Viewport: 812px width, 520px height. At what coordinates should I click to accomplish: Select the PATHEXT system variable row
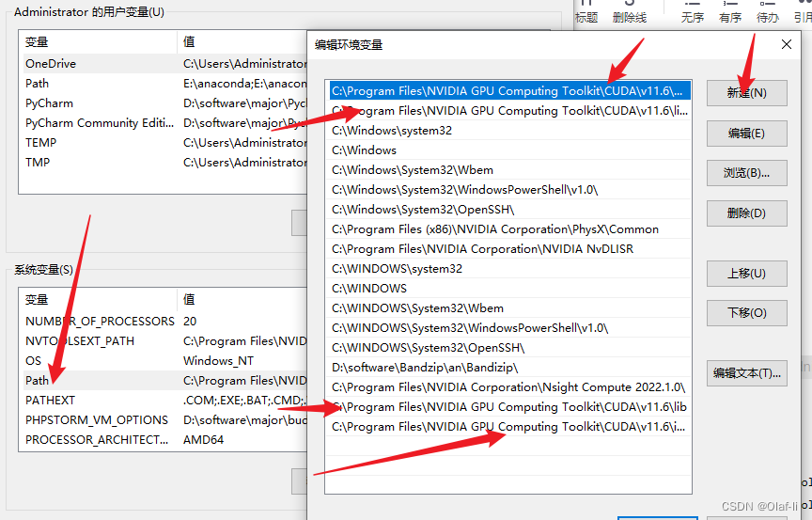pyautogui.click(x=165, y=400)
